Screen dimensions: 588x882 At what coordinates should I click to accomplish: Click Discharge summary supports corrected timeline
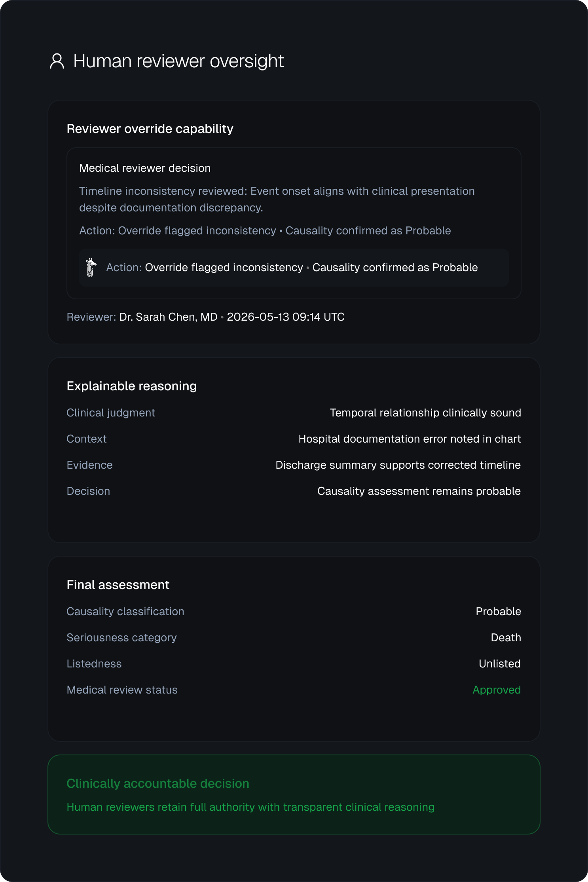coord(398,465)
